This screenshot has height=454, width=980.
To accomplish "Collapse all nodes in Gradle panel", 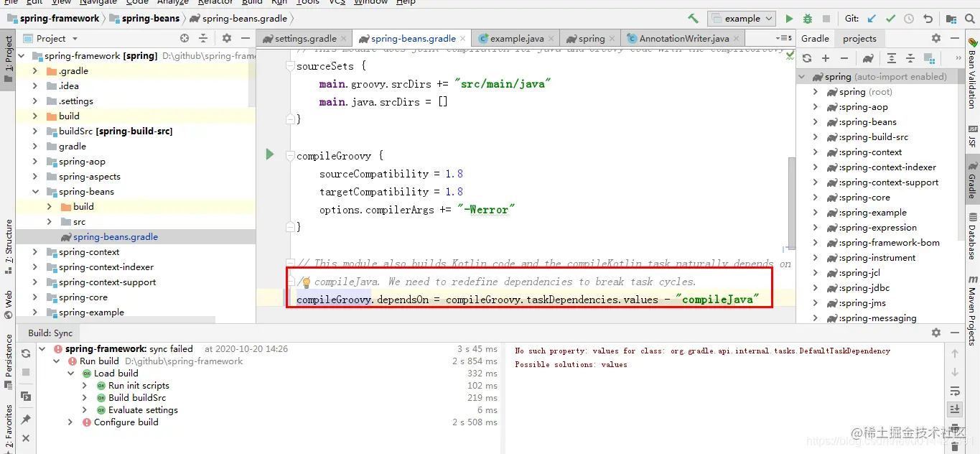I will click(910, 58).
